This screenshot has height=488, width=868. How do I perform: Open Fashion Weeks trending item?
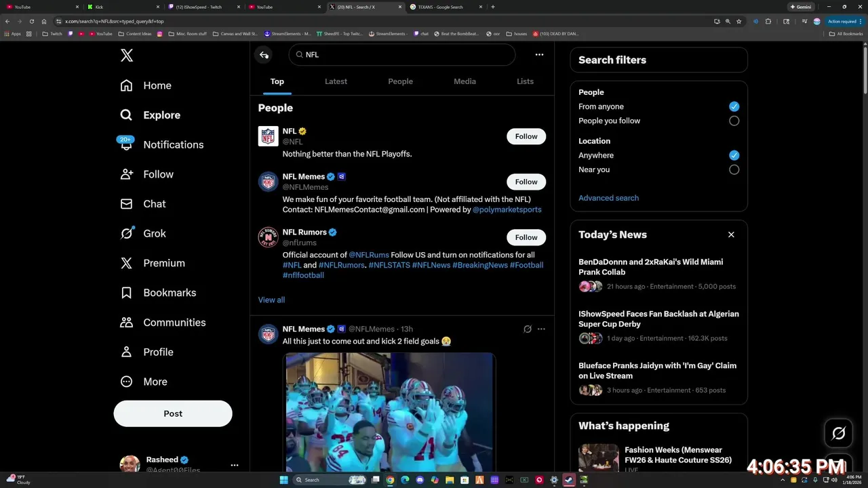coord(658,459)
